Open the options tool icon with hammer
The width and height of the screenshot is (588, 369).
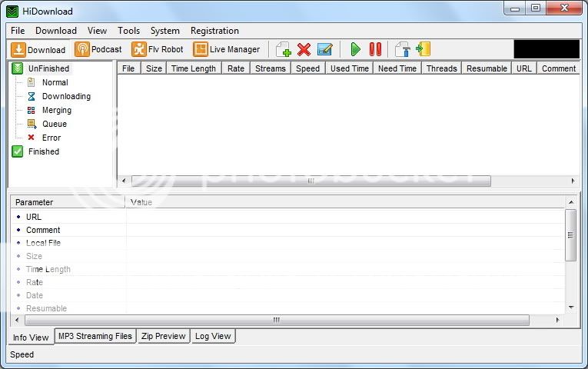click(x=403, y=49)
